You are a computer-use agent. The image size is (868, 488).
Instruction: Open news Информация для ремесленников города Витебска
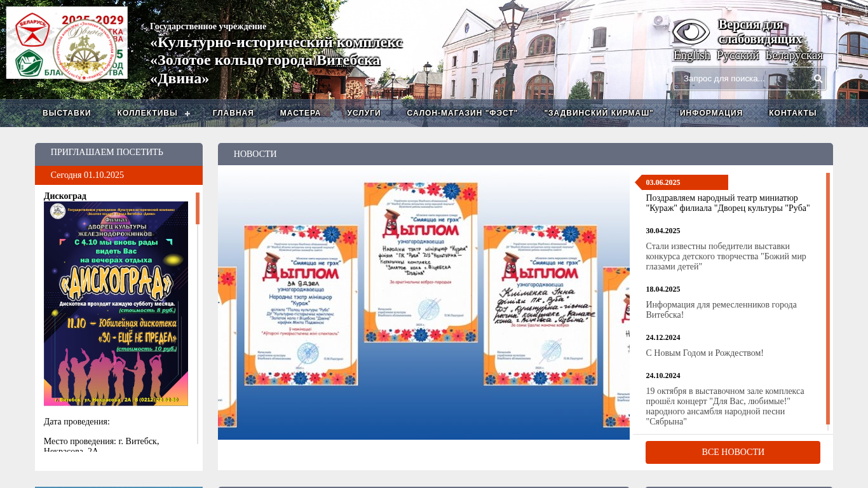click(721, 309)
